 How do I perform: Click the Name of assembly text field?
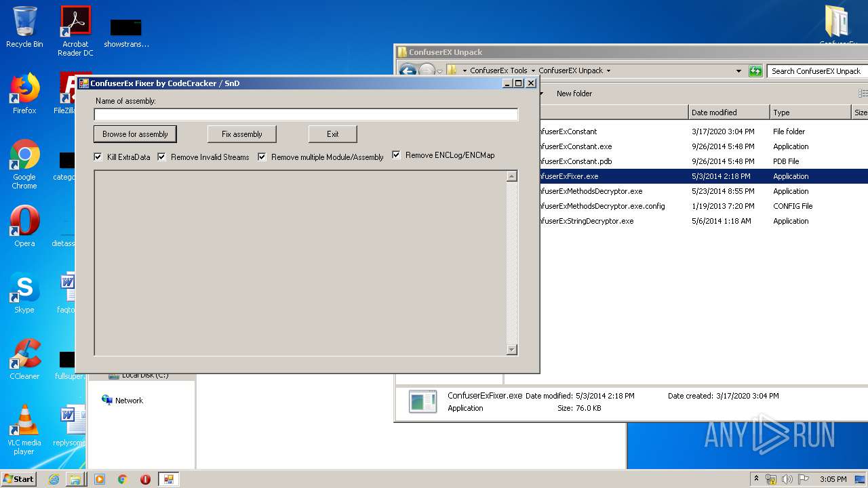coord(306,115)
